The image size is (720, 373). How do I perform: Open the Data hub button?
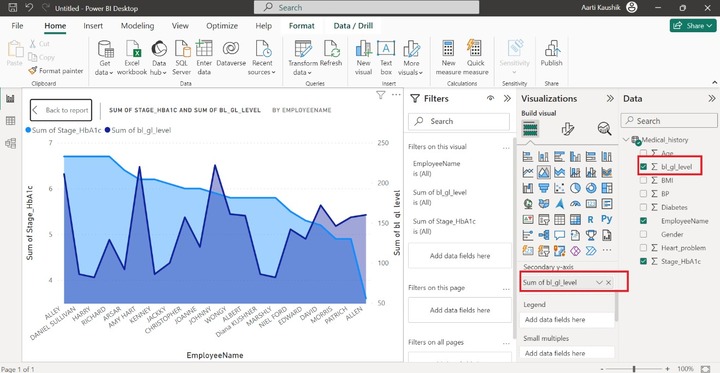[x=159, y=58]
